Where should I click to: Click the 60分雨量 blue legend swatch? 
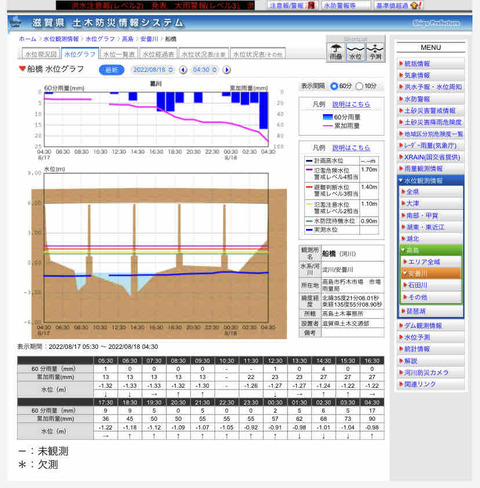point(327,117)
